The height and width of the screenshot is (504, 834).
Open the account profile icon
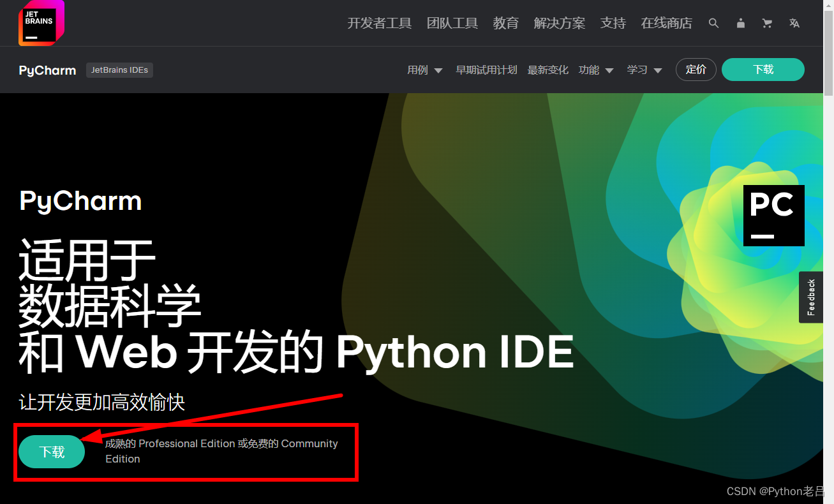(x=740, y=23)
